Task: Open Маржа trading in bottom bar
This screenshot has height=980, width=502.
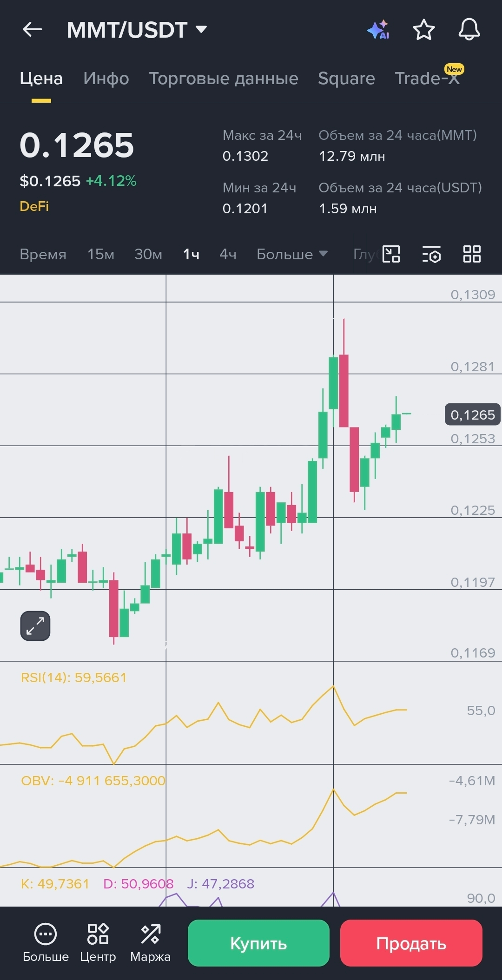Action: pyautogui.click(x=151, y=943)
